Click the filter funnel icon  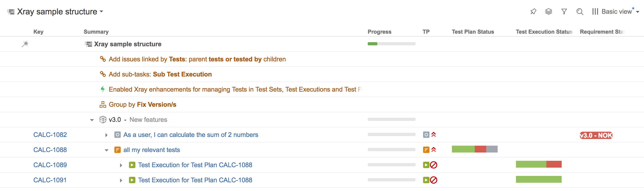pyautogui.click(x=564, y=11)
